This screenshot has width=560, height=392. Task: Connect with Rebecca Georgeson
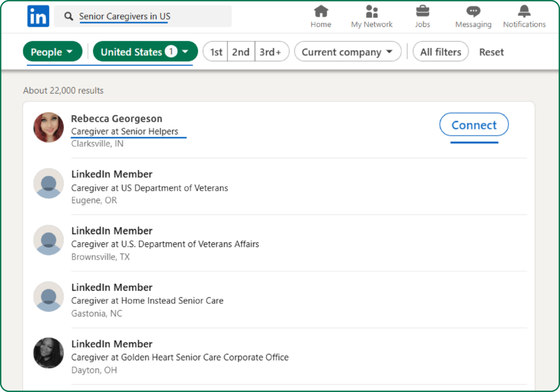(474, 125)
